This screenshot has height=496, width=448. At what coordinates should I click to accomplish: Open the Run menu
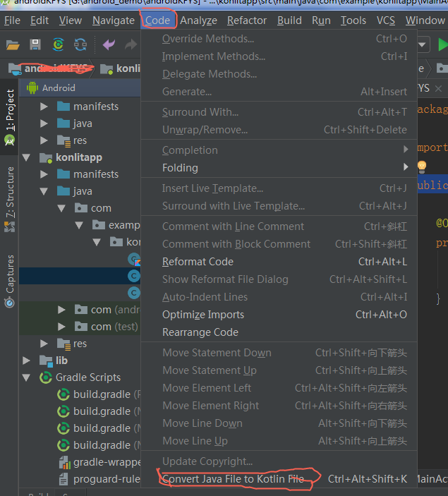(x=322, y=20)
